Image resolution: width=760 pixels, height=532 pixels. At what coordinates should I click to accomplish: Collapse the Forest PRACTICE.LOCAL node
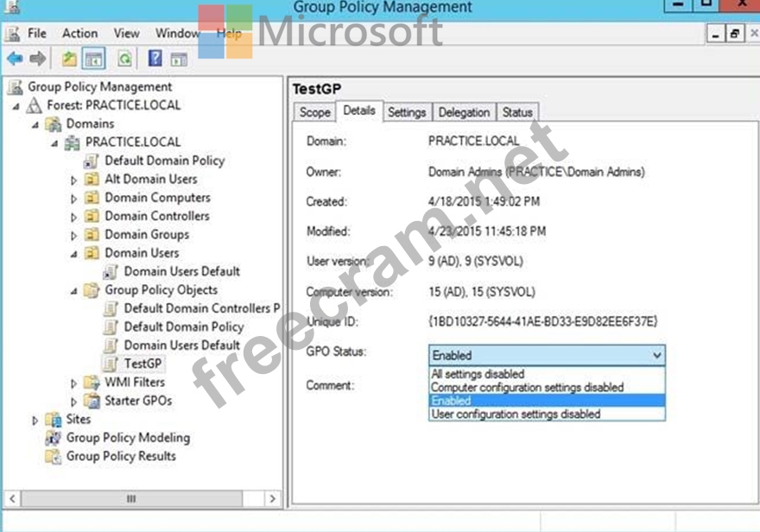pyautogui.click(x=16, y=106)
